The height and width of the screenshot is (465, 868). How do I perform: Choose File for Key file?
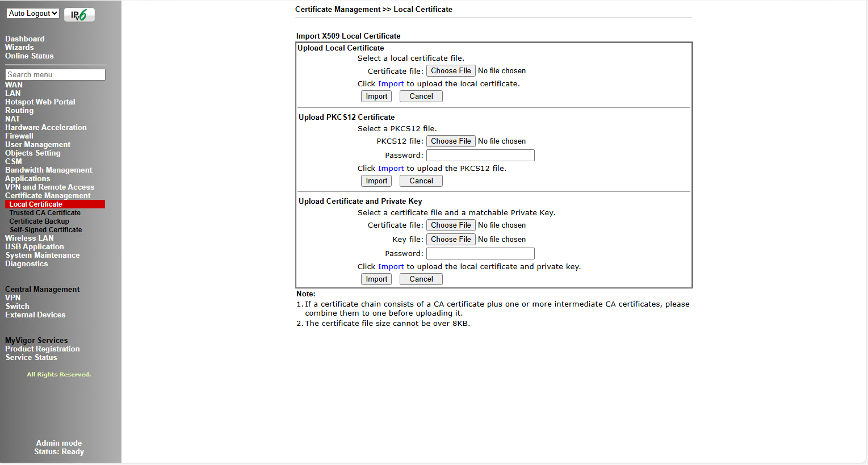[451, 240]
